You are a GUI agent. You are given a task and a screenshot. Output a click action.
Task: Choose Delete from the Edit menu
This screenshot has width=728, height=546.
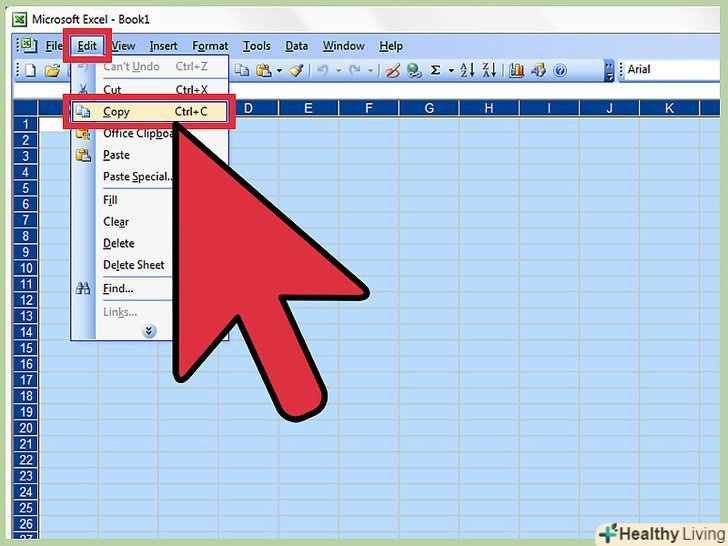123,243
